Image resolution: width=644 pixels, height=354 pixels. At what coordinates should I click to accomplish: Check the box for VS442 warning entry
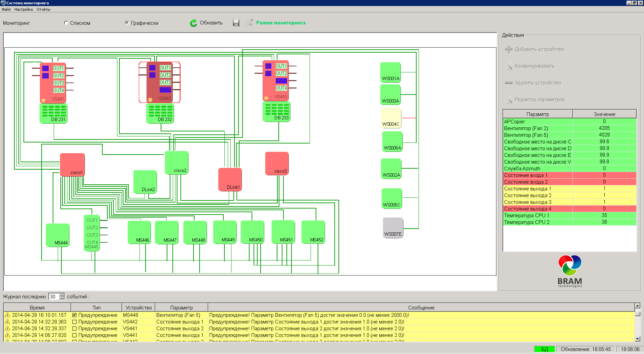pos(74,322)
